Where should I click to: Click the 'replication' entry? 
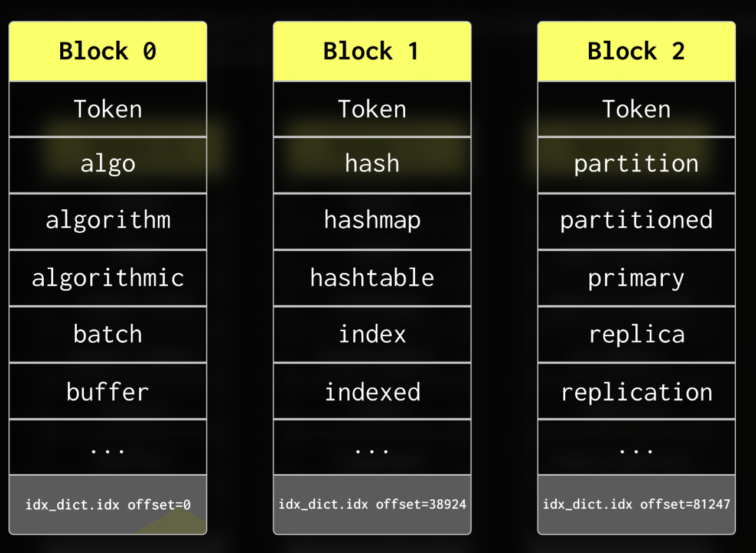636,391
